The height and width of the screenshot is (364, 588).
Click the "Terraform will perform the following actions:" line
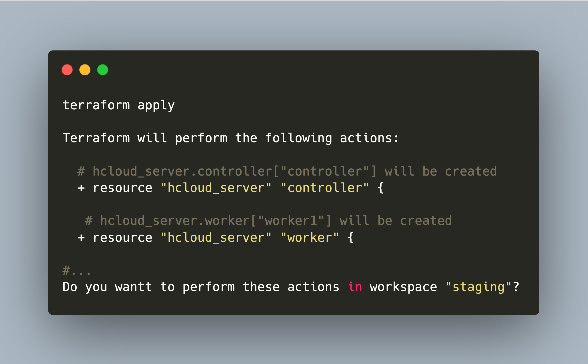tap(230, 138)
